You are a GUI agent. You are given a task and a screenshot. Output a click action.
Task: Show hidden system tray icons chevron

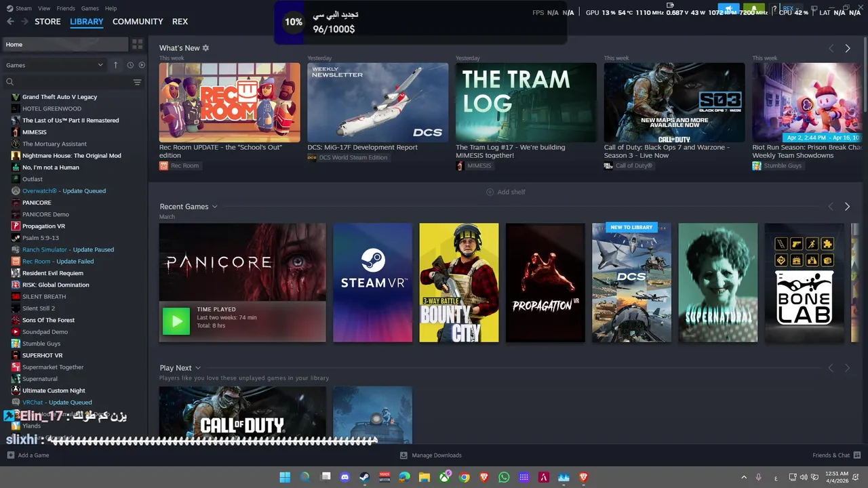pos(744,477)
